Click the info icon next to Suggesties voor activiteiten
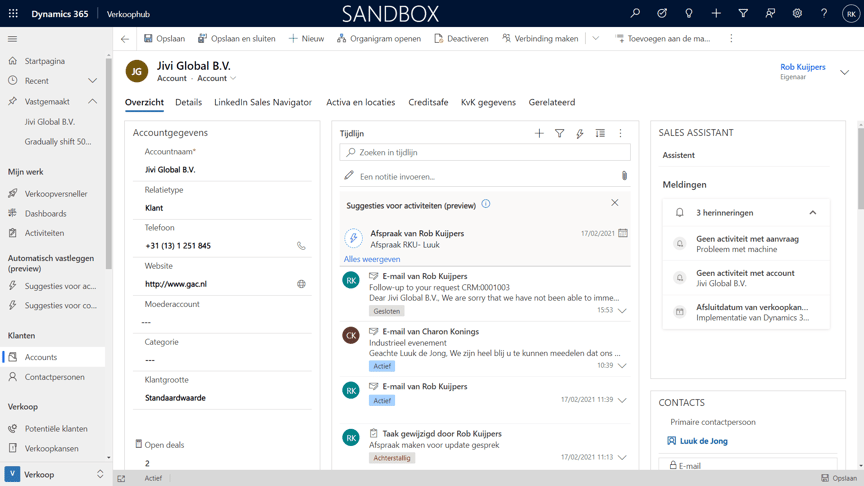 tap(485, 204)
